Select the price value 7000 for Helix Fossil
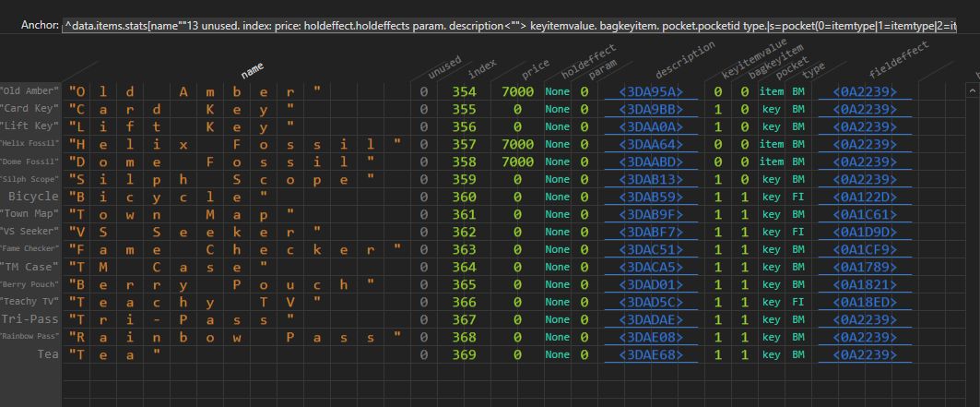This screenshot has height=407, width=980. 518,144
